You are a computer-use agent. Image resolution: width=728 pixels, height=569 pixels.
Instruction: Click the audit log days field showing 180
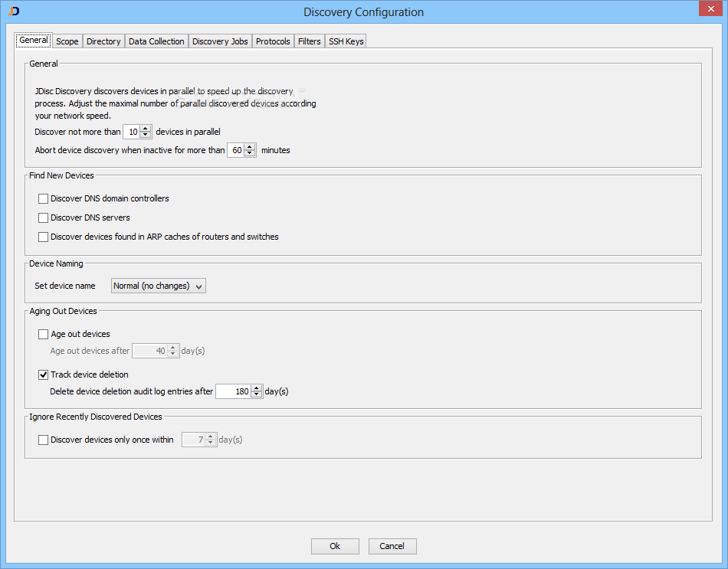(234, 391)
